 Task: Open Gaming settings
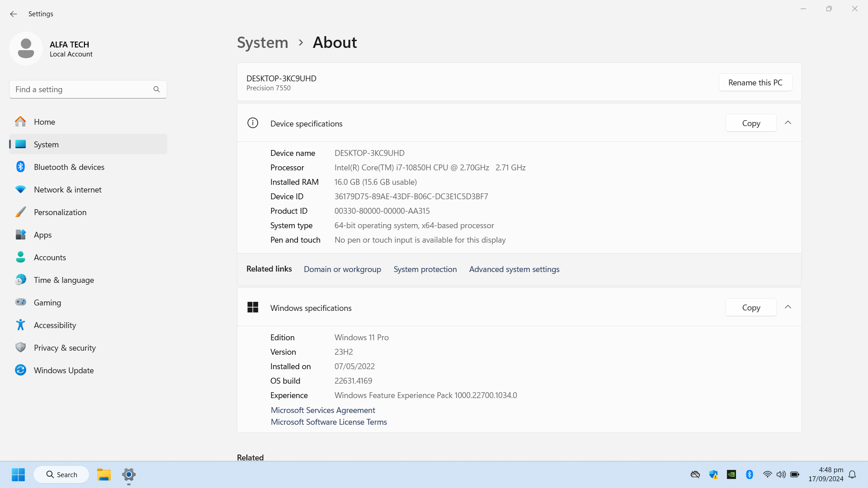(88, 302)
